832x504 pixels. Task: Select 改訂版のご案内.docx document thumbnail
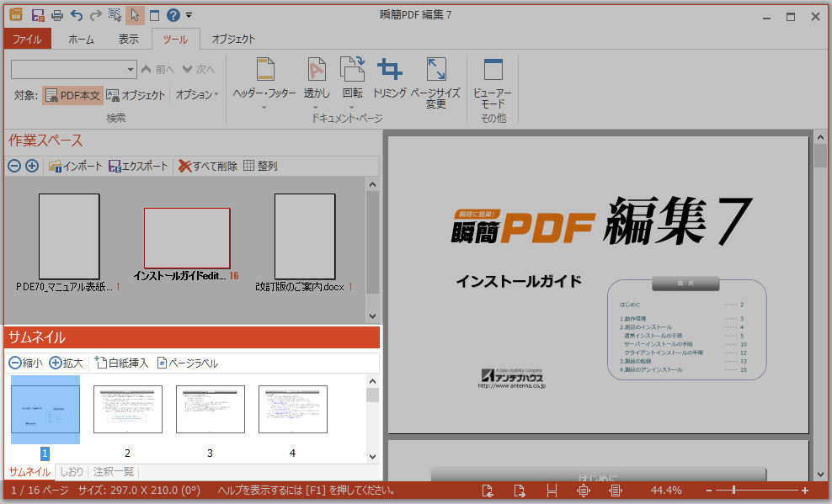(305, 236)
